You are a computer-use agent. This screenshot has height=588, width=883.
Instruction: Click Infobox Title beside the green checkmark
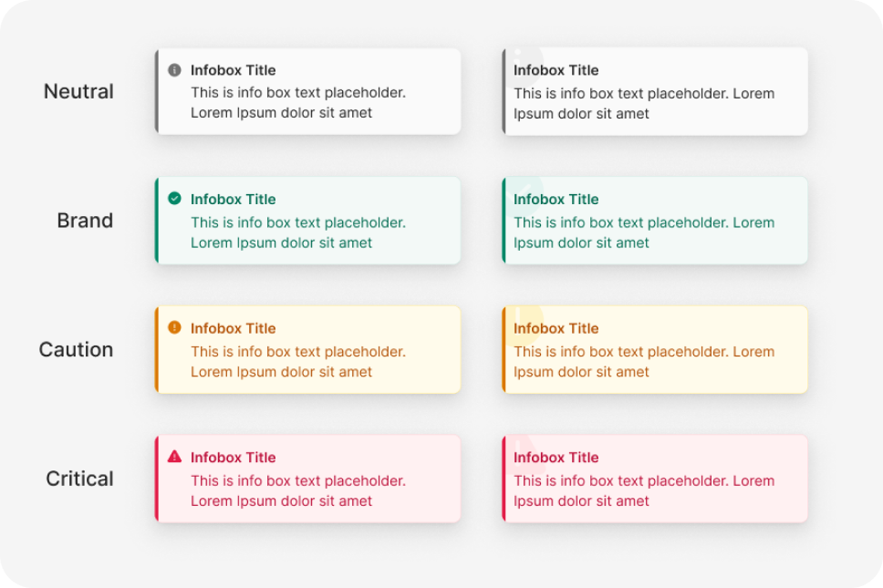click(233, 200)
